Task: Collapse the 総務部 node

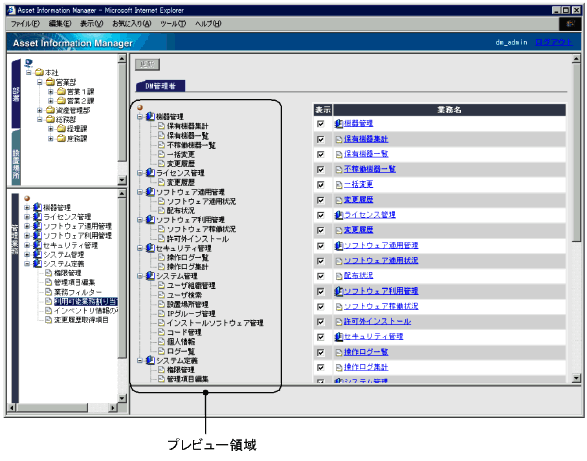Action: tap(40, 119)
